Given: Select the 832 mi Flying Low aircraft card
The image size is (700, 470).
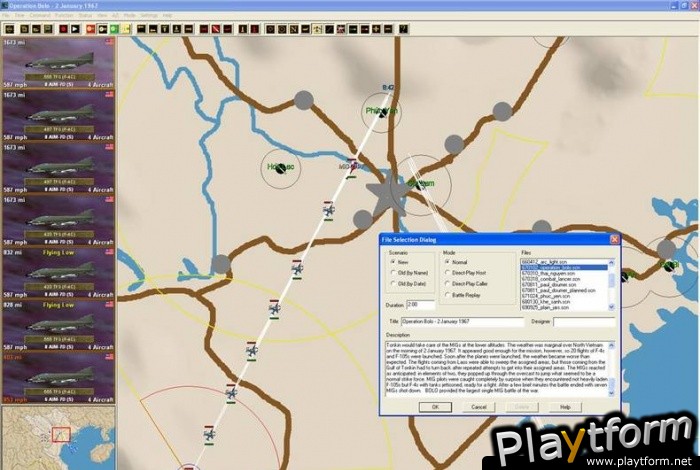Looking at the screenshot, I should 58,274.
